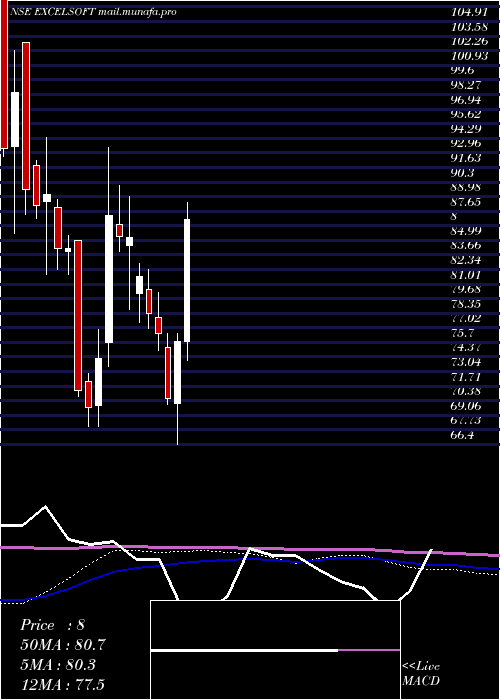Viewport: 500px width, 700px height.
Task: Click the 69.06 price axis label
Action: pos(466,406)
